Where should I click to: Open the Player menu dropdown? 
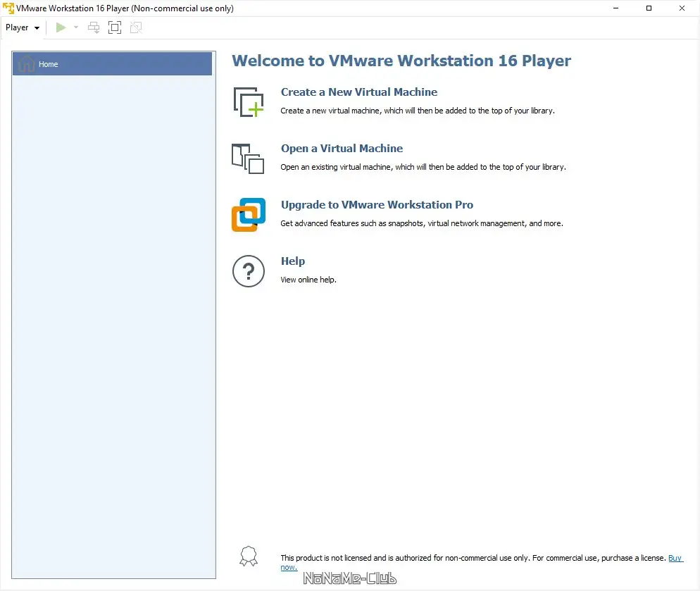[x=23, y=27]
